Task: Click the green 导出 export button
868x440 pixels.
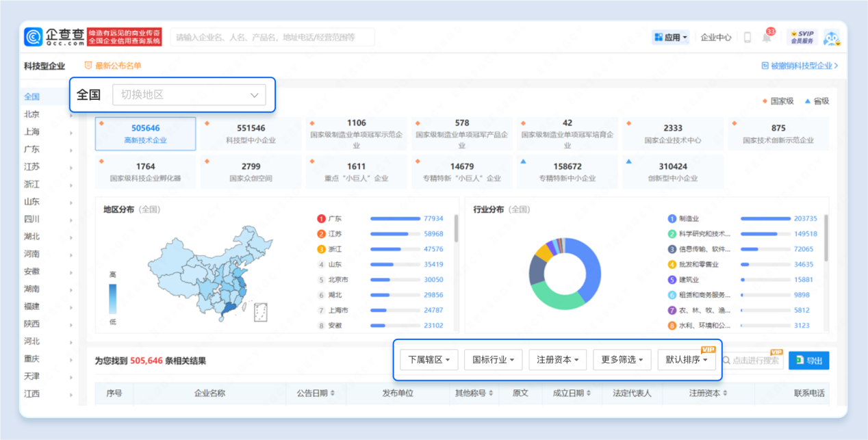Action: (808, 361)
